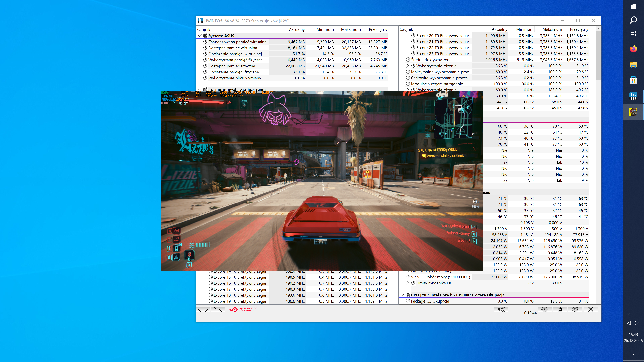
Task: Click the HWiNFO settings gear icon
Action: [x=575, y=309]
